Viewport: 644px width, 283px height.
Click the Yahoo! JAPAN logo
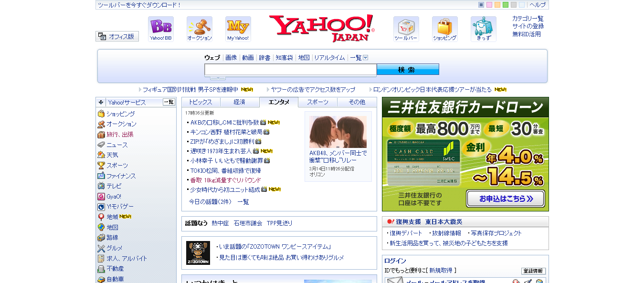[x=322, y=28]
